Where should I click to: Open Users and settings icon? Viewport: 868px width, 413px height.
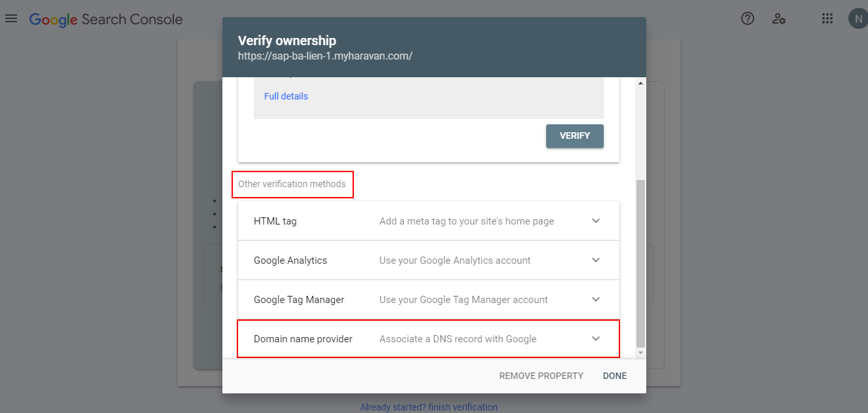[778, 18]
